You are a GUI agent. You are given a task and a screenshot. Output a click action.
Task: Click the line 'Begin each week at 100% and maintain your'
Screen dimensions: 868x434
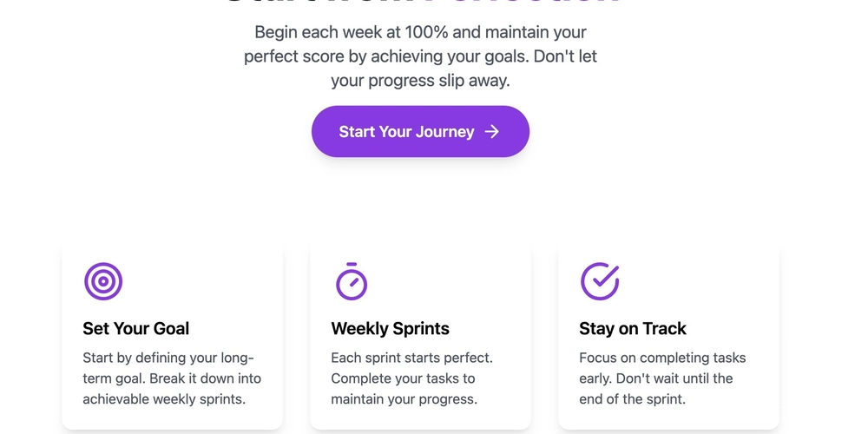pos(420,32)
